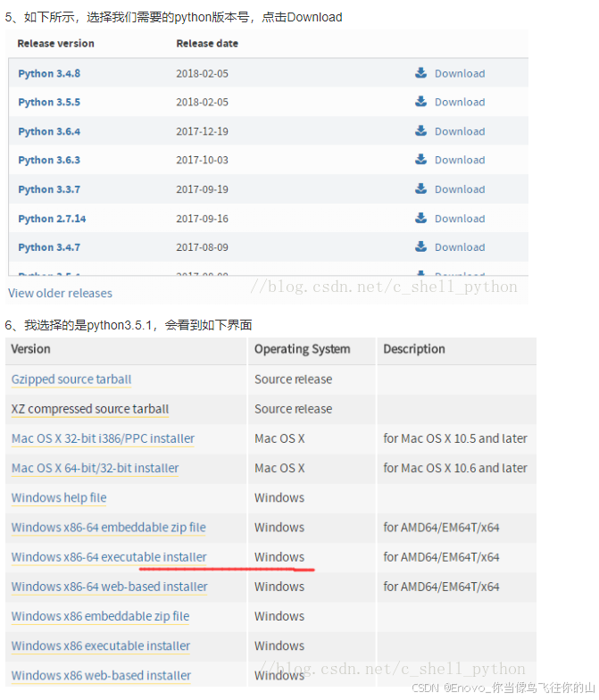Select Mac OS X 64-bit/32-bit installer
Screen dimensions: 599x700
tap(95, 468)
